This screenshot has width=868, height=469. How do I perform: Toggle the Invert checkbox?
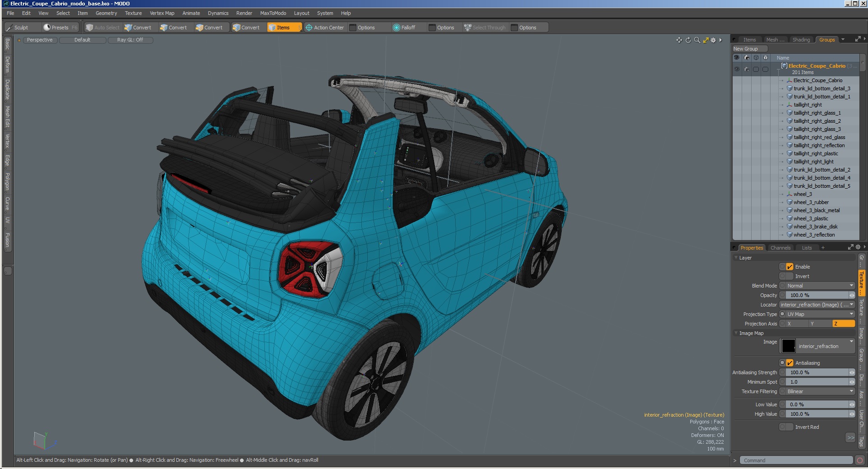tap(790, 276)
